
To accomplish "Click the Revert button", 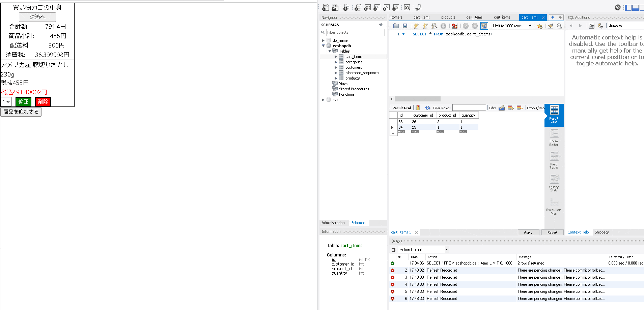I will click(552, 232).
